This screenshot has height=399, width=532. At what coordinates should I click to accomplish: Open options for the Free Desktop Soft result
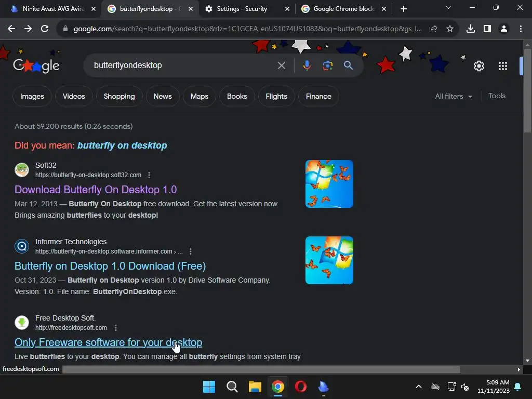pos(116,328)
